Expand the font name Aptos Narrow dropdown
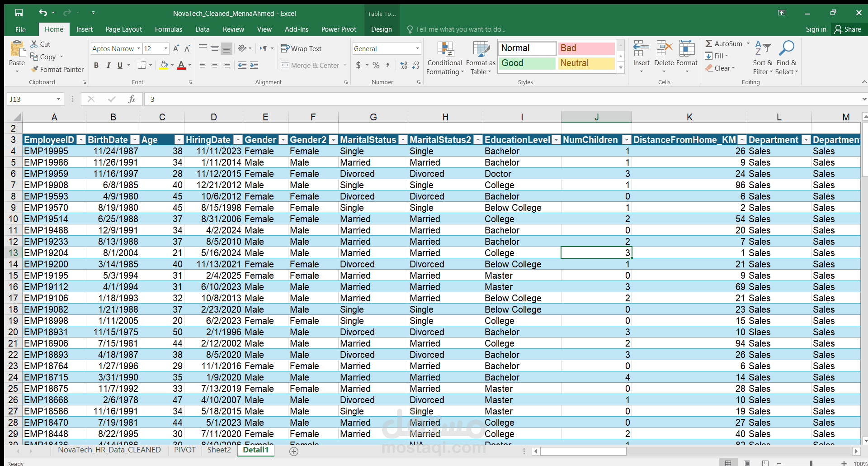This screenshot has height=466, width=868. point(139,48)
